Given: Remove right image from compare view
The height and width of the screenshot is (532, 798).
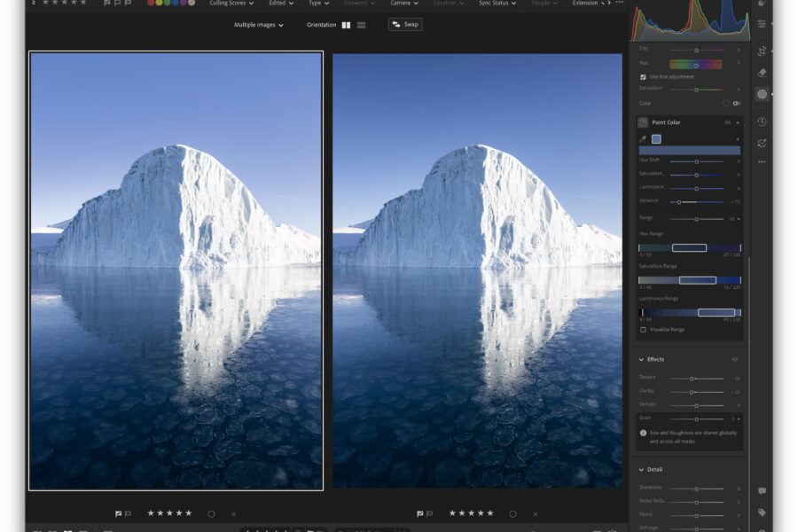Looking at the screenshot, I should click(536, 514).
